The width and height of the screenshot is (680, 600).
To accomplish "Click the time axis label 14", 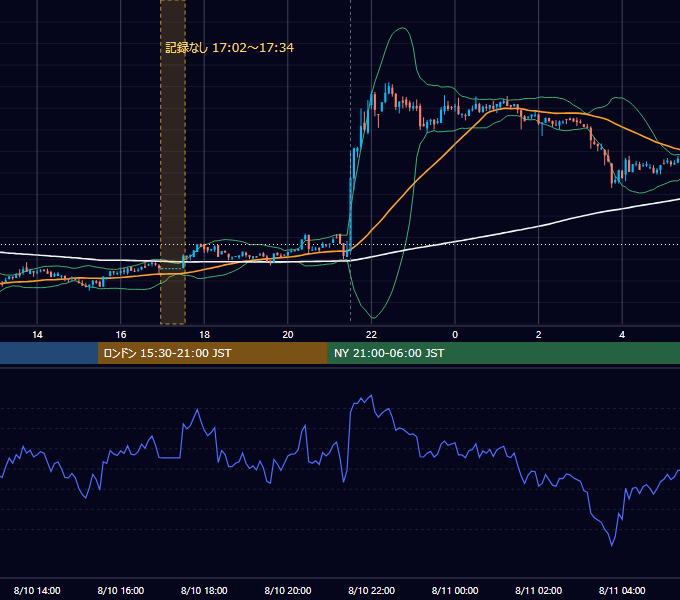I will tap(37, 335).
